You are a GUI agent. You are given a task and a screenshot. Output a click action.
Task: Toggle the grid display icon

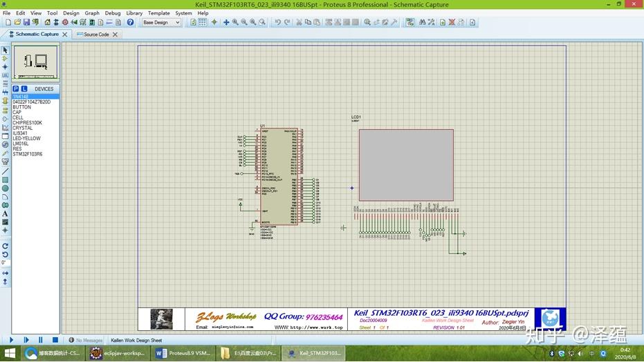point(203,22)
